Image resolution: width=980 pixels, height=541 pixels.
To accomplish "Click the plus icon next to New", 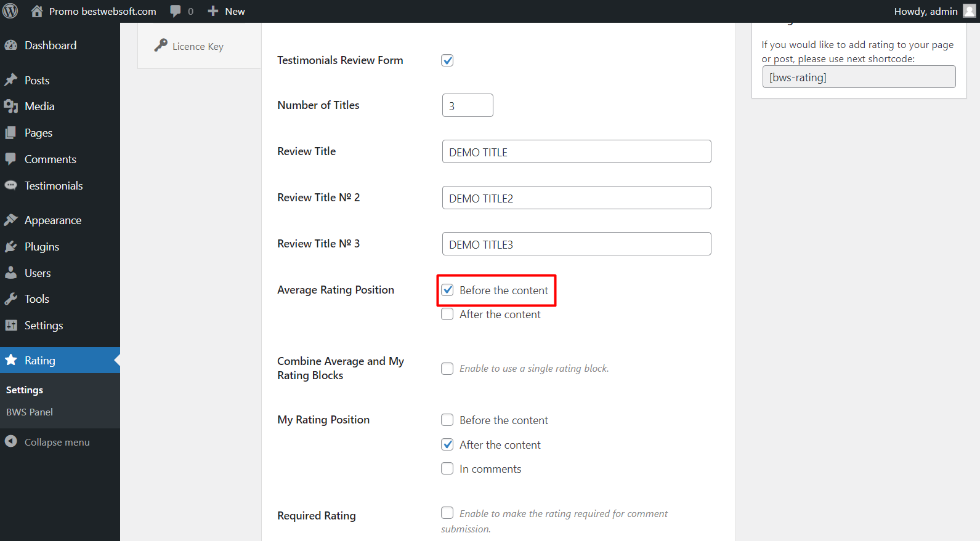I will (213, 11).
